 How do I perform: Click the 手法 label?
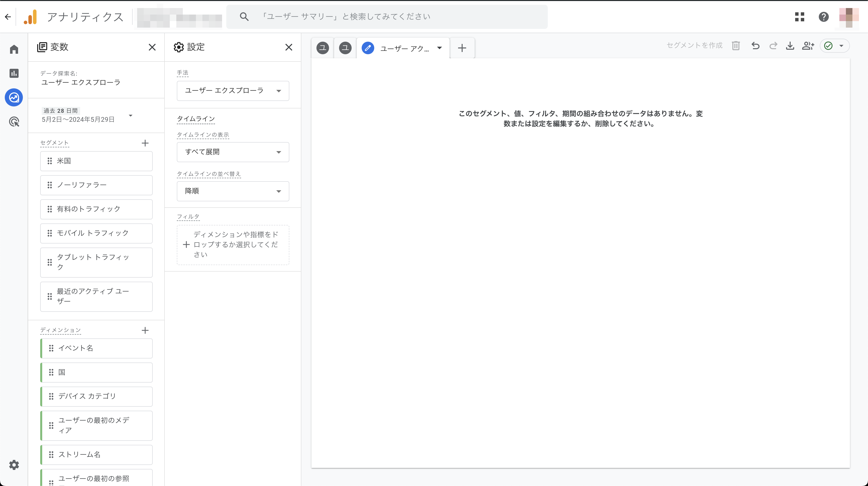pos(183,73)
